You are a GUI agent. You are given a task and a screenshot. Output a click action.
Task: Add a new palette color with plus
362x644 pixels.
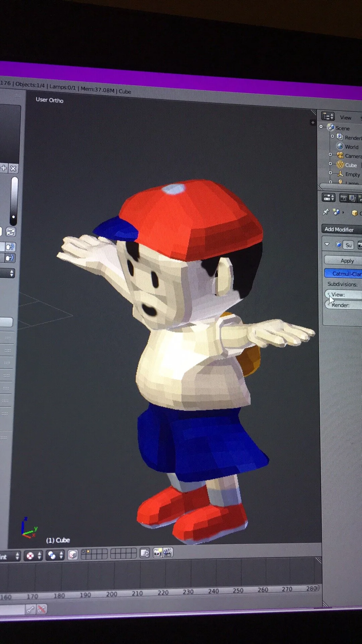point(4,168)
